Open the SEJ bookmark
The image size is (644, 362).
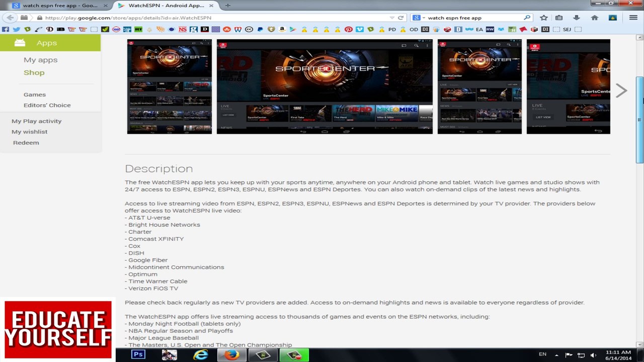pos(567,29)
